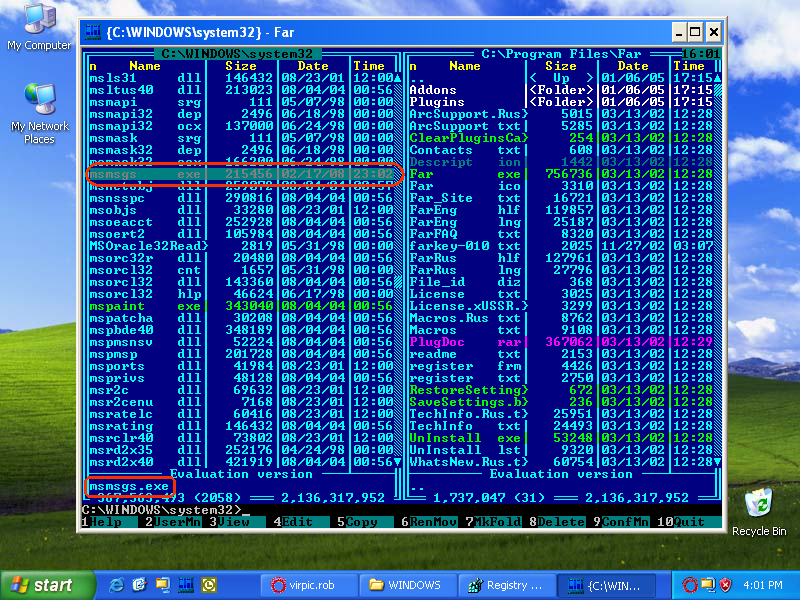This screenshot has height=600, width=800.
Task: Select farkey-010 txt file row
Action: tap(561, 246)
